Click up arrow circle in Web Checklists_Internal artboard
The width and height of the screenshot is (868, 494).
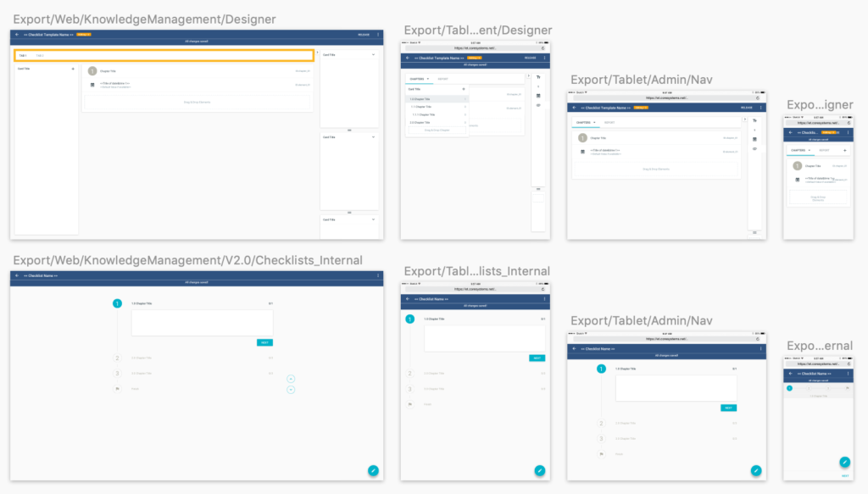pos(291,379)
